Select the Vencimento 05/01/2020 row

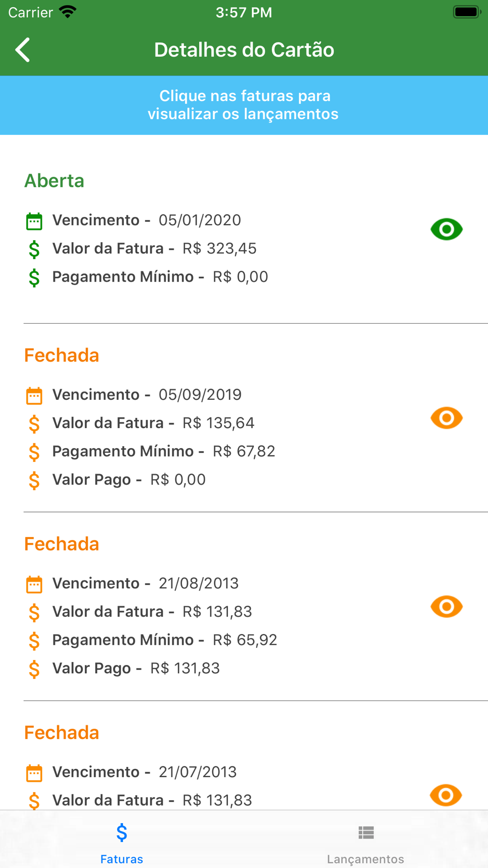pos(146,220)
